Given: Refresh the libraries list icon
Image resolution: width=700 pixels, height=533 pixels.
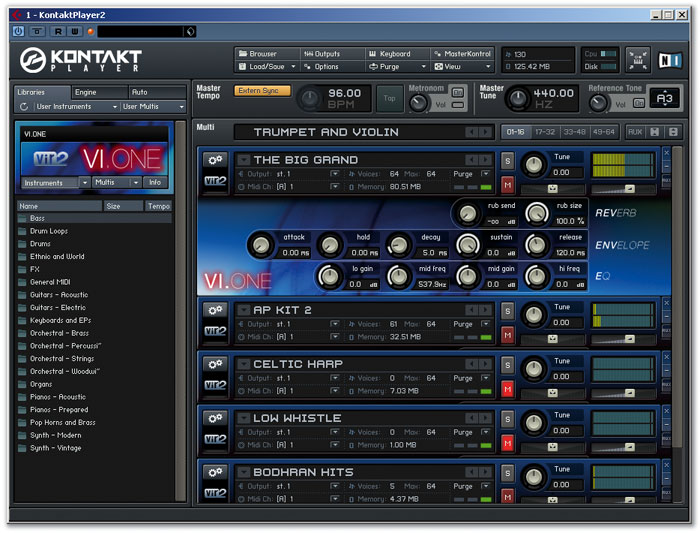Looking at the screenshot, I should (24, 107).
